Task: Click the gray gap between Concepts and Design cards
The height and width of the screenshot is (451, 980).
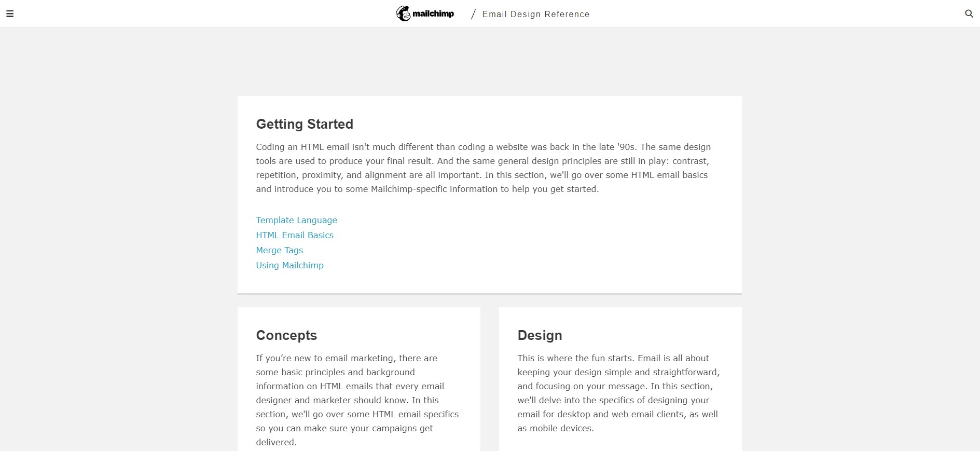Action: tap(490, 379)
